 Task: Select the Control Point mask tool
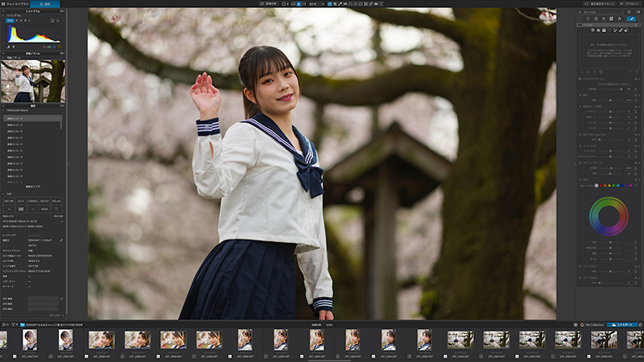coord(592,31)
